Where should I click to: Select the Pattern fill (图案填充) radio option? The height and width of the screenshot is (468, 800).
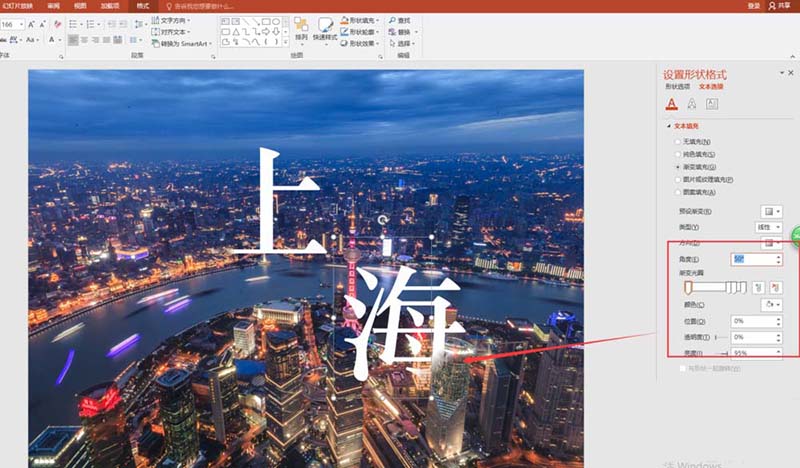pyautogui.click(x=695, y=192)
